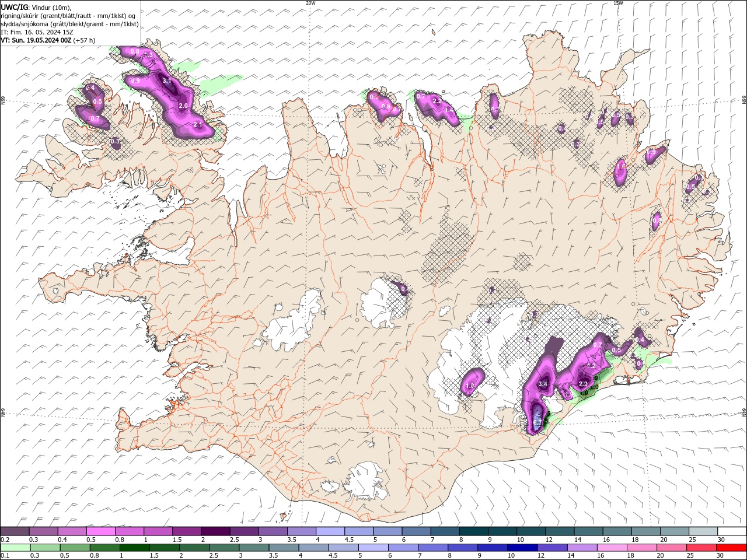This screenshot has height=560, width=747.
Task: Select snow scale swatch labeled 1.5
Action: (x=187, y=531)
